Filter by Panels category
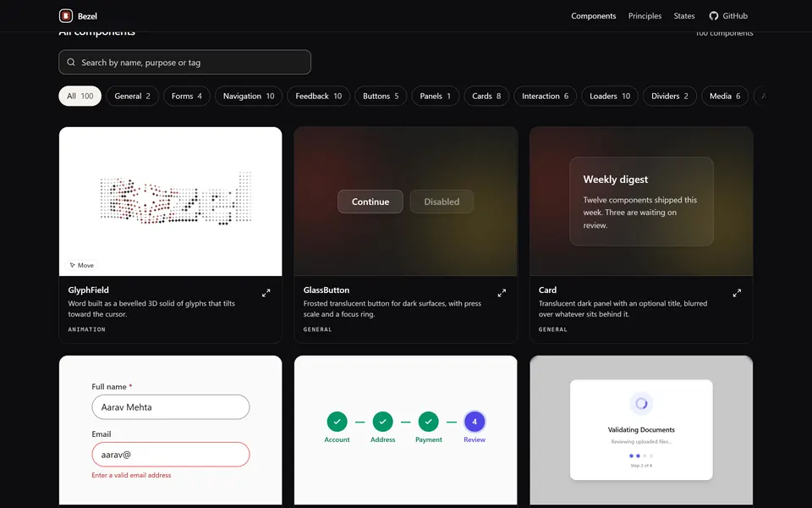The width and height of the screenshot is (812, 508). point(435,96)
